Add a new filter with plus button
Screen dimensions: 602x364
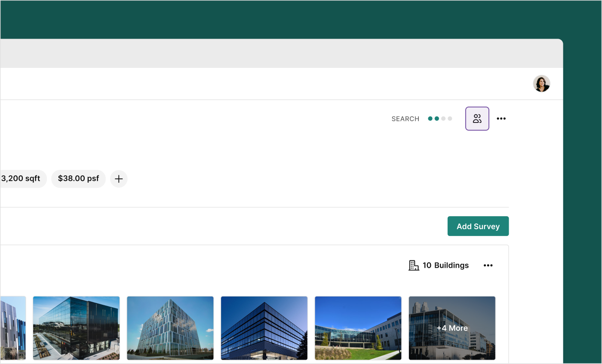[x=119, y=179]
